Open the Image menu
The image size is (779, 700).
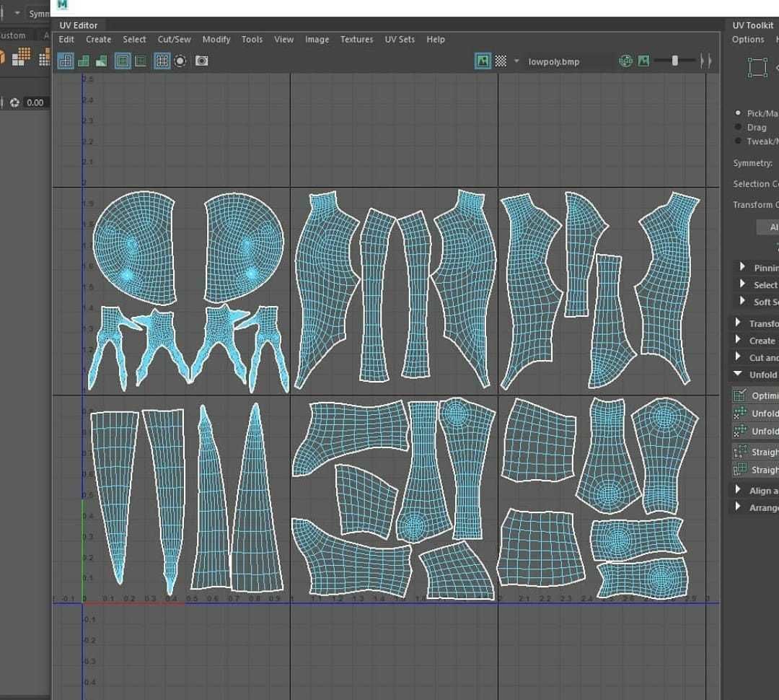(317, 39)
